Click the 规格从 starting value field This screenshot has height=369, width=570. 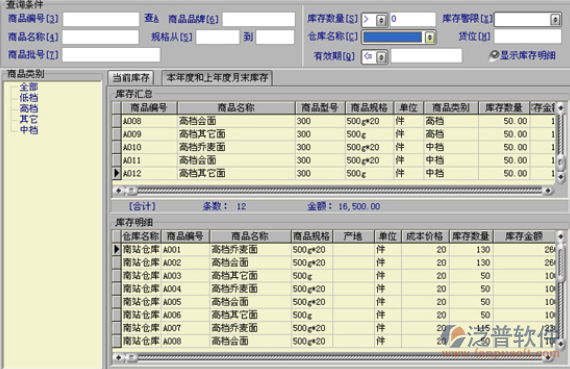[218, 37]
